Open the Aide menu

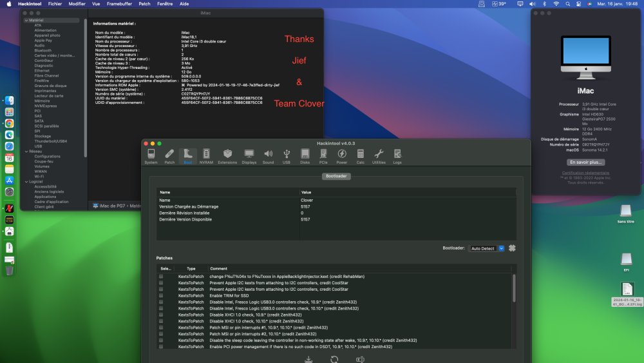point(184,4)
